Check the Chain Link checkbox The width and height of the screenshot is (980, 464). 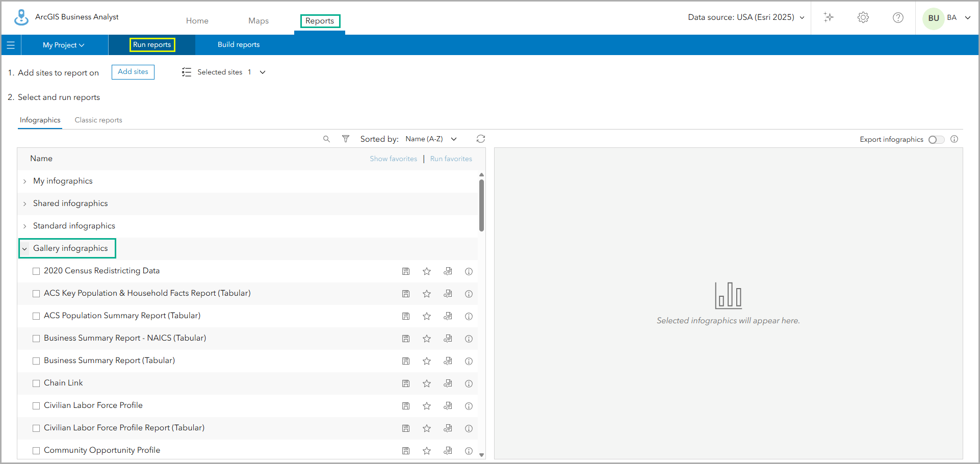[36, 383]
